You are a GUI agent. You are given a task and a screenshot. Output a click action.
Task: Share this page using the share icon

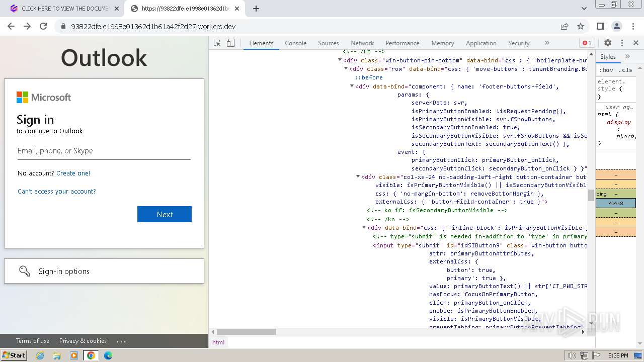565,26
